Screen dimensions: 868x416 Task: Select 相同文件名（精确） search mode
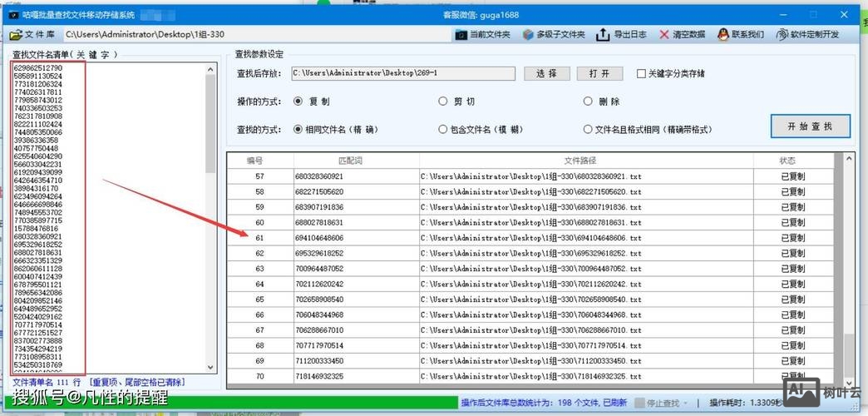click(298, 130)
